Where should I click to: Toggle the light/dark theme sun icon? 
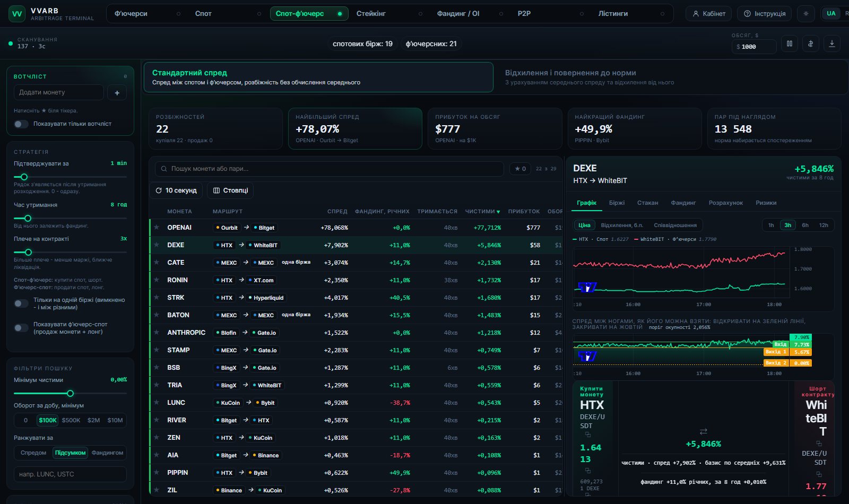tap(806, 14)
